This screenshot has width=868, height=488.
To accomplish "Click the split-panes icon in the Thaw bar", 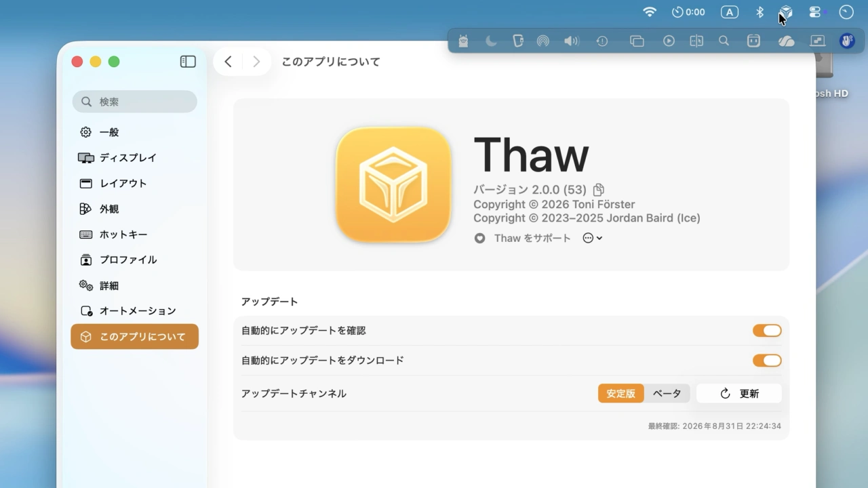I will pyautogui.click(x=696, y=41).
